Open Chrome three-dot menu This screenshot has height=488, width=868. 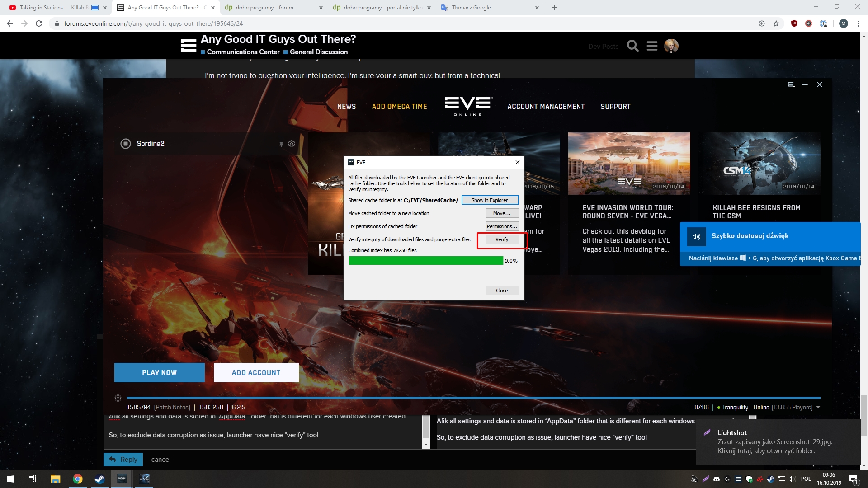tap(858, 23)
